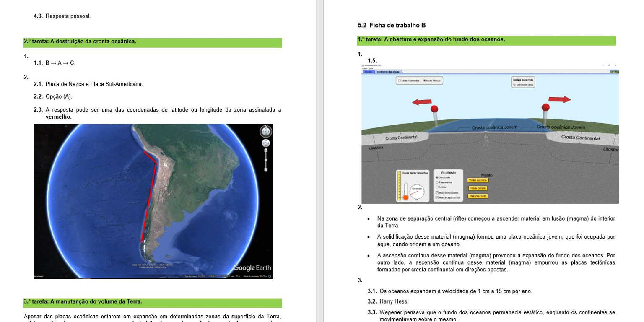Click the line '4.3. Resposta pessoal.'
Viewport: 644px width, 322px height.
tap(62, 16)
